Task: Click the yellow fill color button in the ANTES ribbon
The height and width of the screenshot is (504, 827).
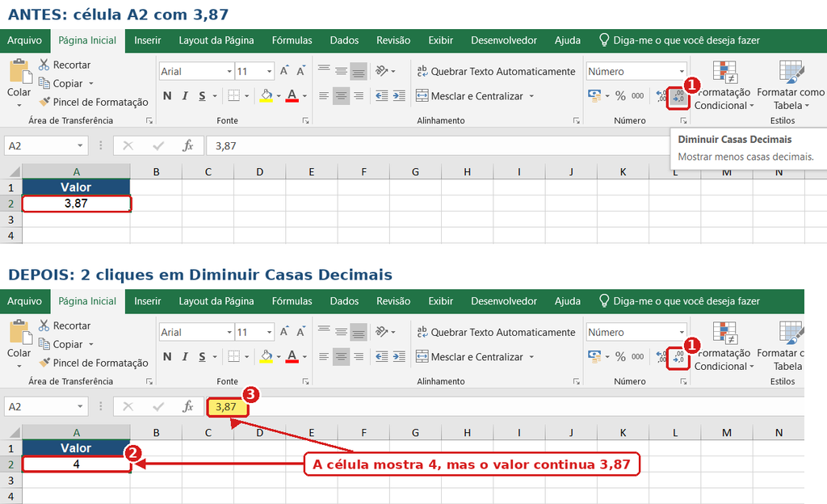Action: point(266,96)
